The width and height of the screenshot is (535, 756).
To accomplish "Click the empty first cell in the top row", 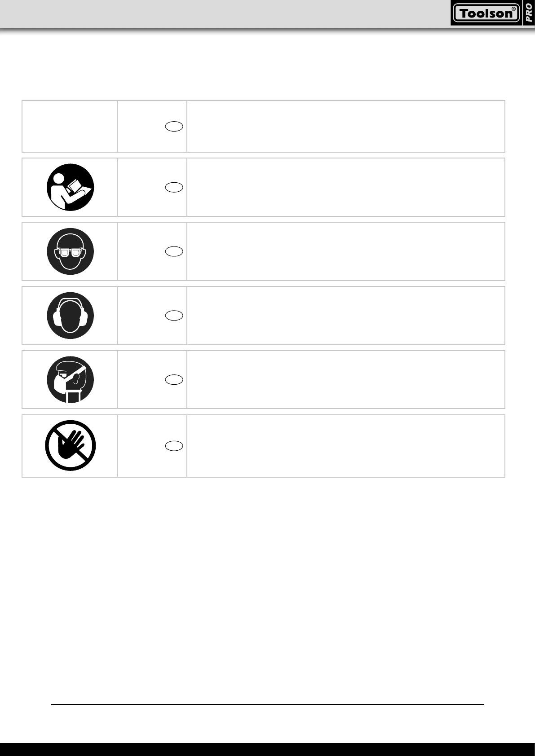I will pyautogui.click(x=70, y=127).
